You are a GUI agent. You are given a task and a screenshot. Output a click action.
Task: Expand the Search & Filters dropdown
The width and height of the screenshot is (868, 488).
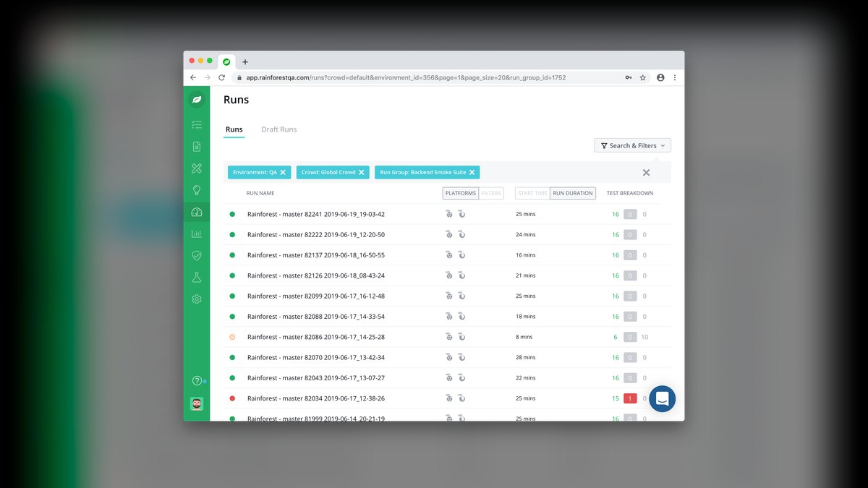click(x=633, y=145)
